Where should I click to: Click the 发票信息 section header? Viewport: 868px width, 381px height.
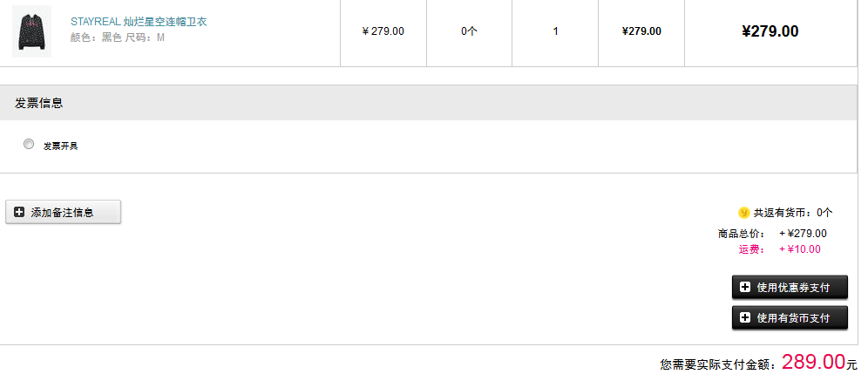click(39, 103)
